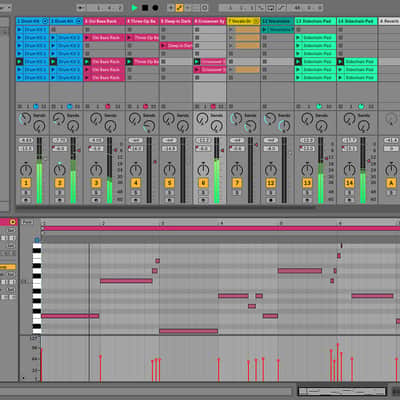Viewport: 400px width, 400px height.
Task: Select the lowest long note in piano roll
Action: [189, 331]
